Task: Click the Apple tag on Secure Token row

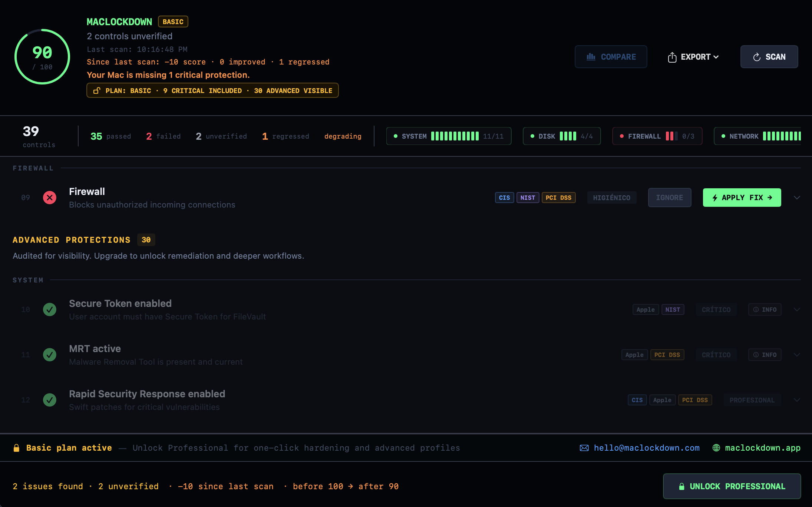Action: (x=646, y=309)
